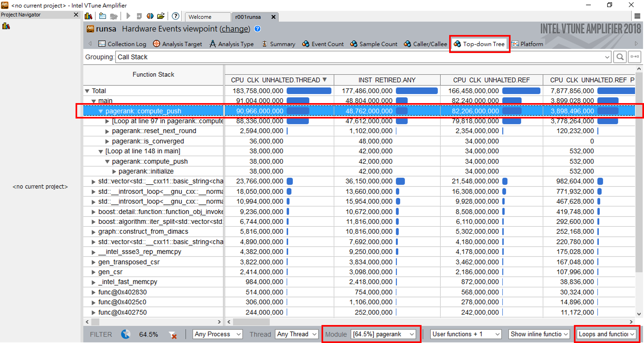Expand the Loop at line 97 row
The image size is (644, 343).
(x=107, y=121)
